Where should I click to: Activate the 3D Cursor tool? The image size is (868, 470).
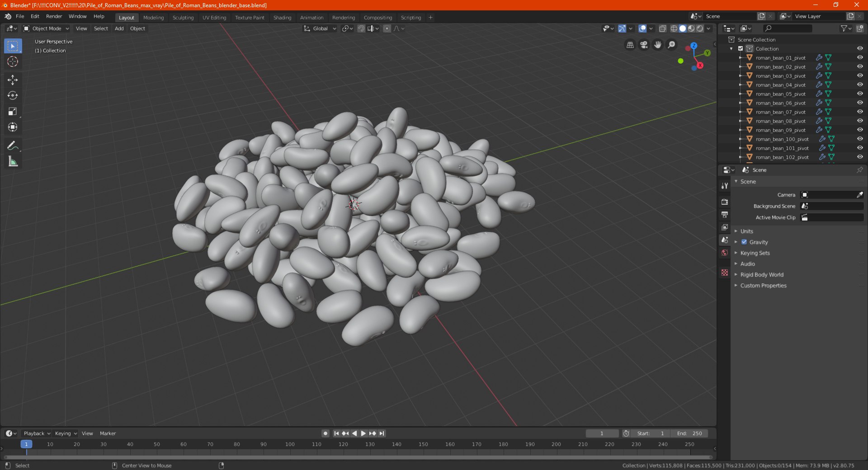point(13,61)
